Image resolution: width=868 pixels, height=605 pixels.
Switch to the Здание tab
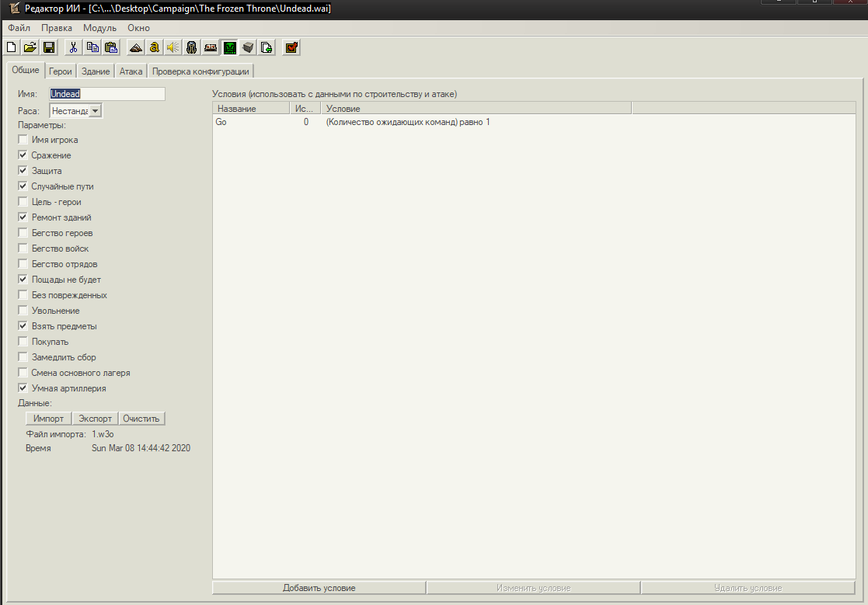pyautogui.click(x=96, y=71)
